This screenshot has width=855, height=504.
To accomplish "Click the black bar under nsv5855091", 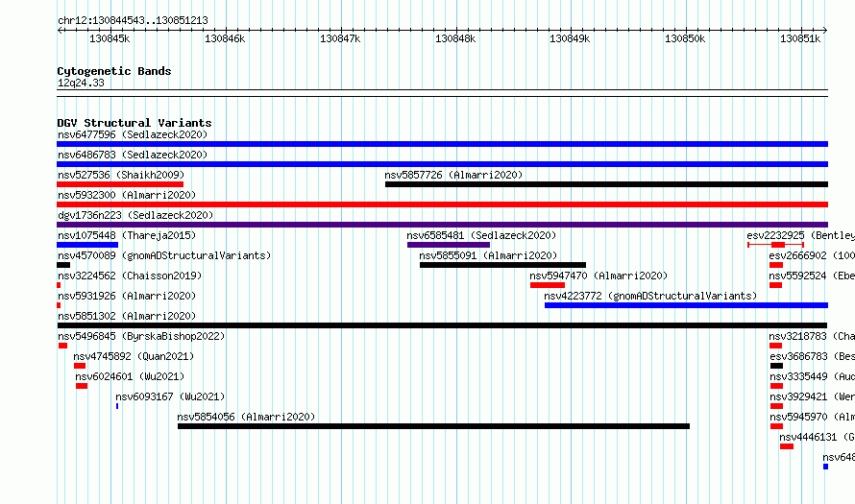I will (x=502, y=265).
